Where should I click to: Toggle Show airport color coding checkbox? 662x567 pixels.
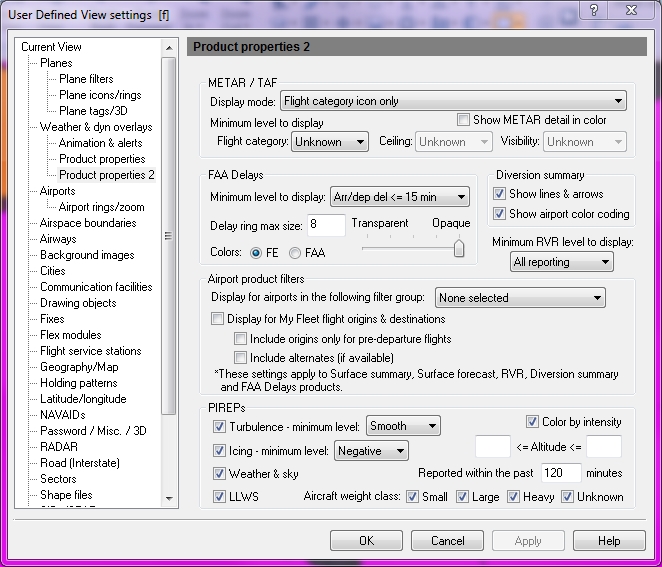click(x=499, y=214)
